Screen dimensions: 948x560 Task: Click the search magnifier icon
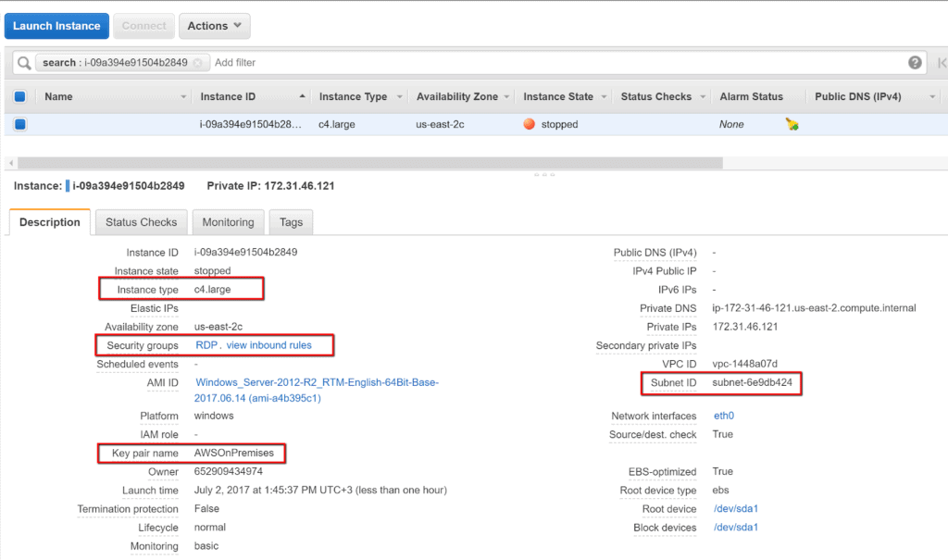[22, 62]
